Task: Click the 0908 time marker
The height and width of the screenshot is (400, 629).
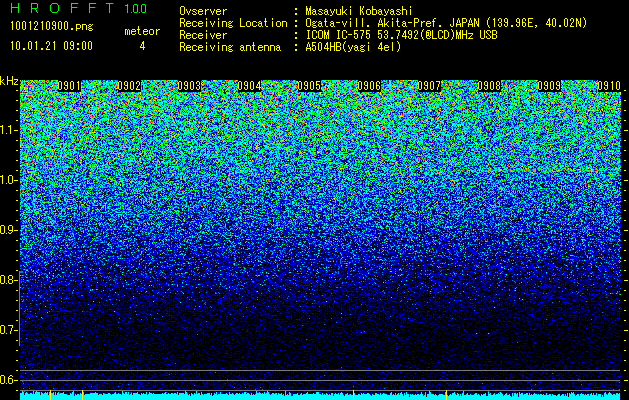Action: [489, 86]
